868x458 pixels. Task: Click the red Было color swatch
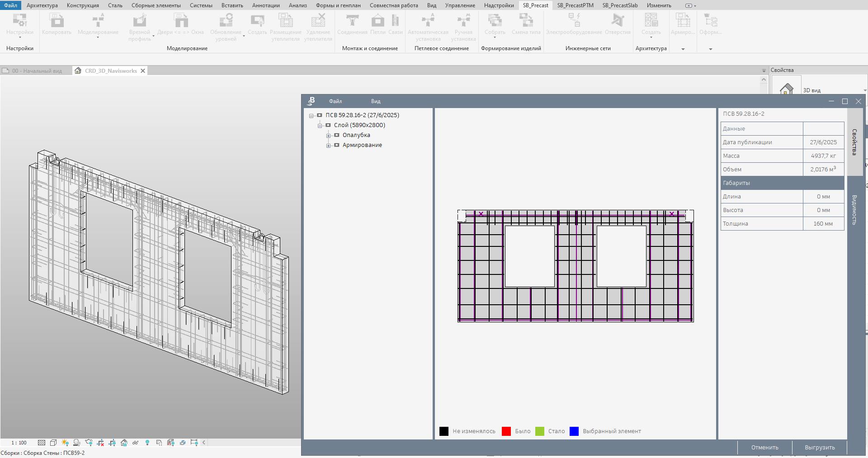click(506, 431)
